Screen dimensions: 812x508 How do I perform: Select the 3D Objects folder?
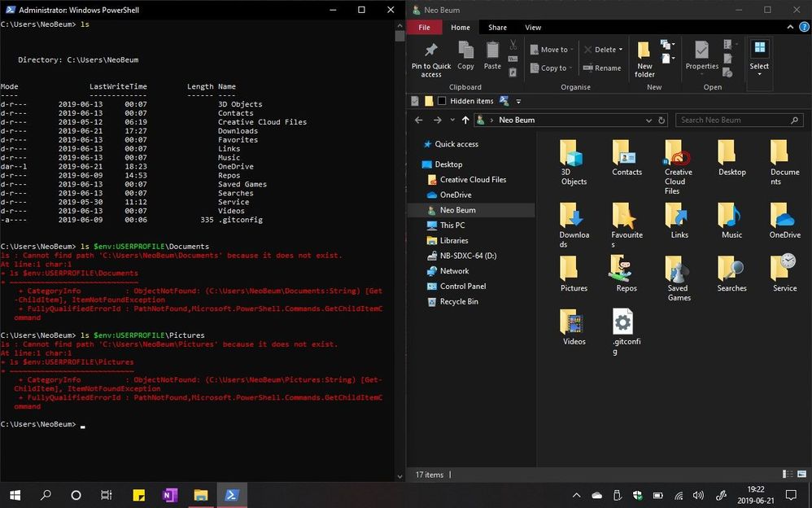[574, 162]
